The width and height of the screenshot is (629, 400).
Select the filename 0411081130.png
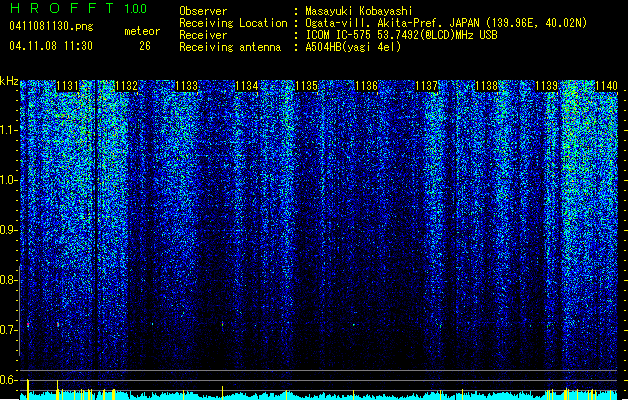coord(51,26)
